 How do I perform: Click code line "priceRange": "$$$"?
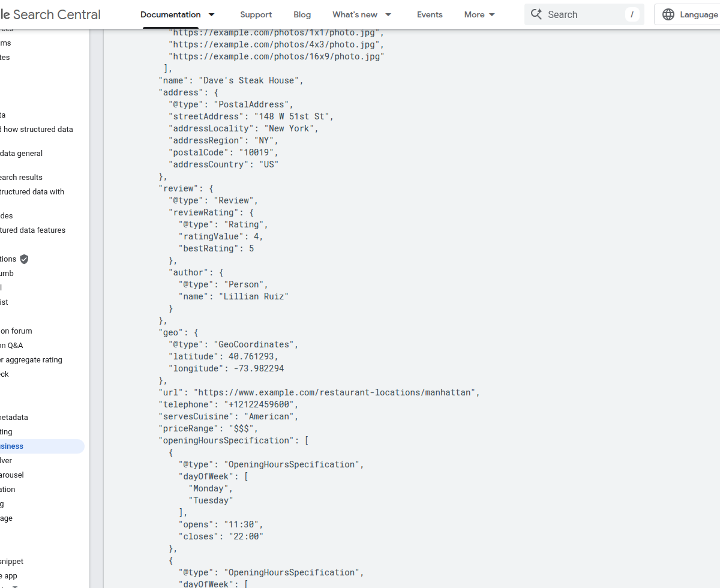pyautogui.click(x=208, y=428)
